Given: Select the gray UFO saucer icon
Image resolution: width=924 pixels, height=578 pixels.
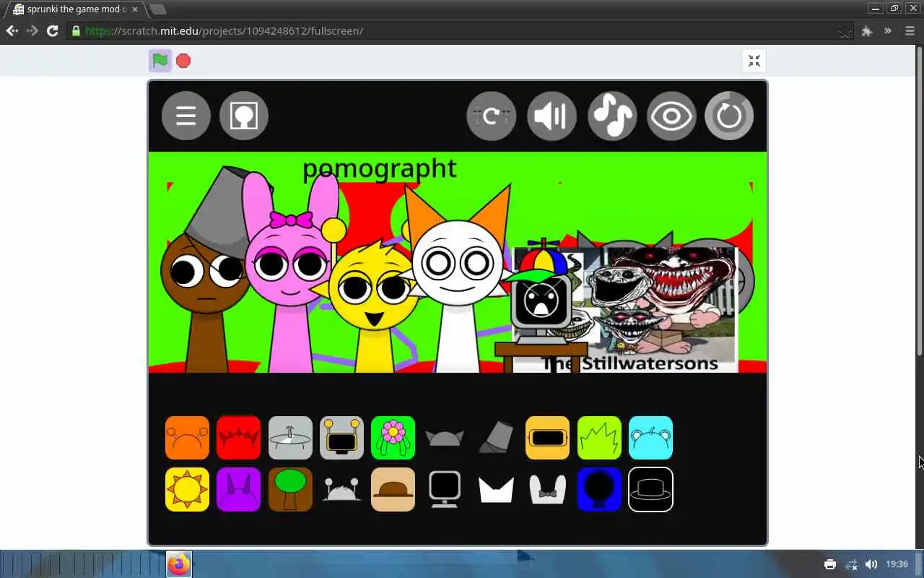Looking at the screenshot, I should point(290,438).
